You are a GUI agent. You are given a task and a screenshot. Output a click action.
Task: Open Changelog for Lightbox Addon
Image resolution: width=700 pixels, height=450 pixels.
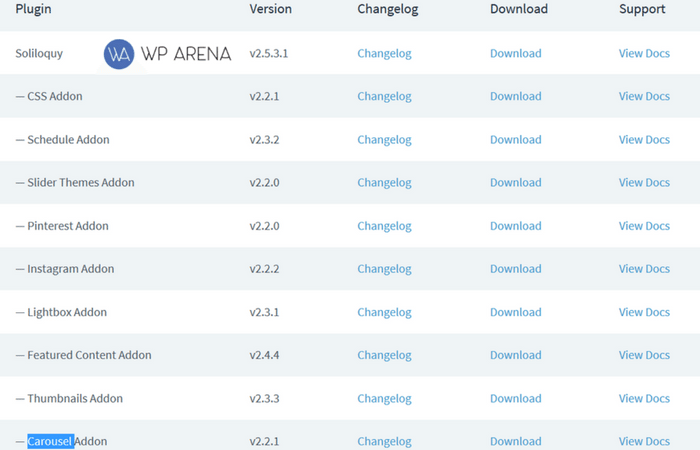pos(384,312)
